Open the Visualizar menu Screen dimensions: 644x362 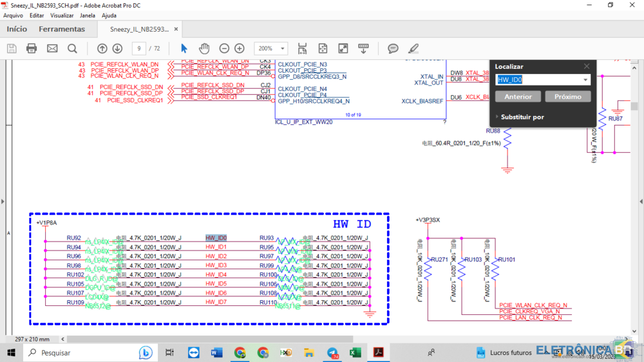coord(62,15)
